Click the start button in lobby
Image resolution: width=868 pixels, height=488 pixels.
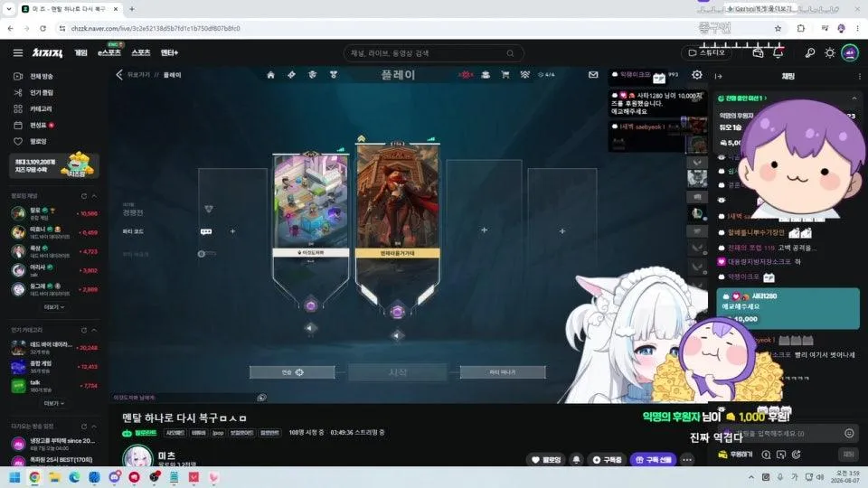coord(398,372)
